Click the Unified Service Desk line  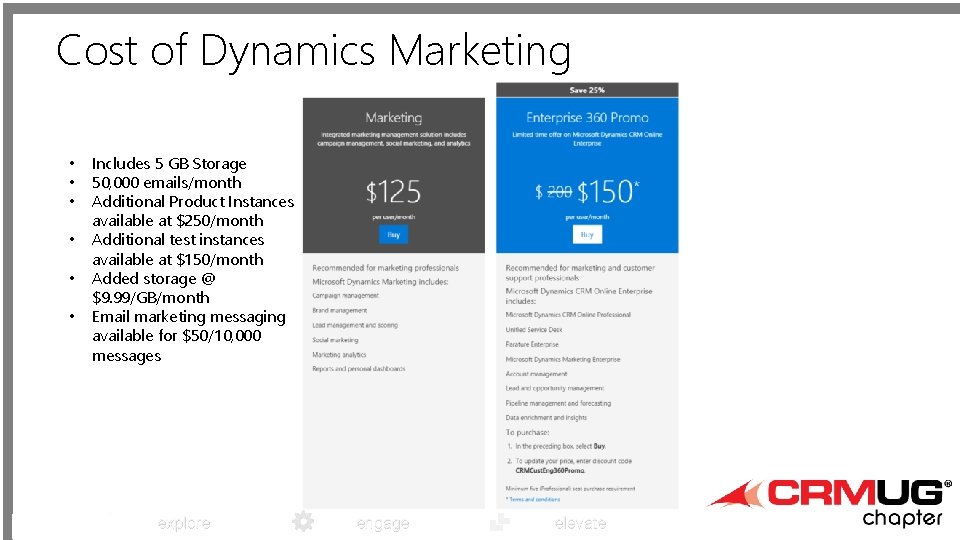pos(534,329)
